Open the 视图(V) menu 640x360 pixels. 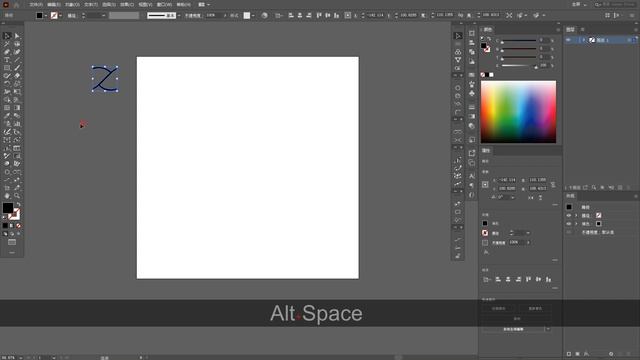coord(145,4)
